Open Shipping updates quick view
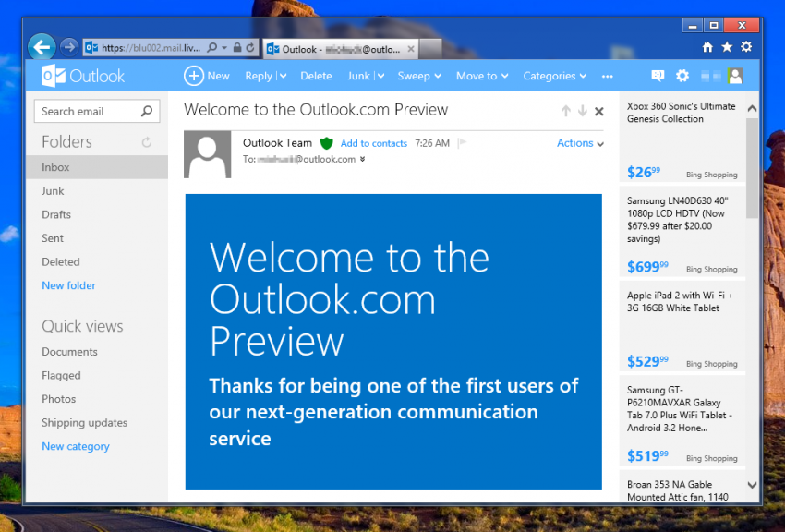The height and width of the screenshot is (532, 785). 85,423
